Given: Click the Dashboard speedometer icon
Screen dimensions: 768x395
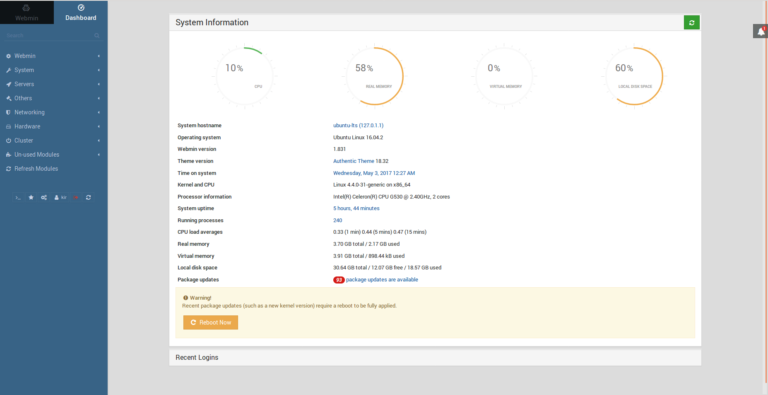Looking at the screenshot, I should pos(81,8).
